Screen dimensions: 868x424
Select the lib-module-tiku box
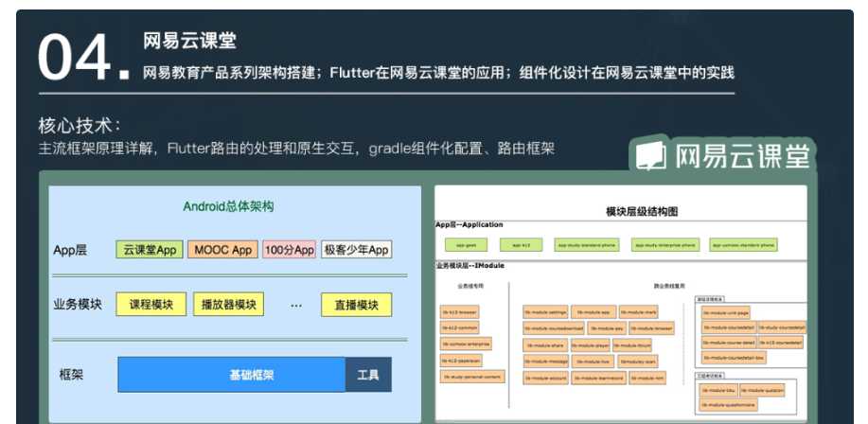point(718,391)
